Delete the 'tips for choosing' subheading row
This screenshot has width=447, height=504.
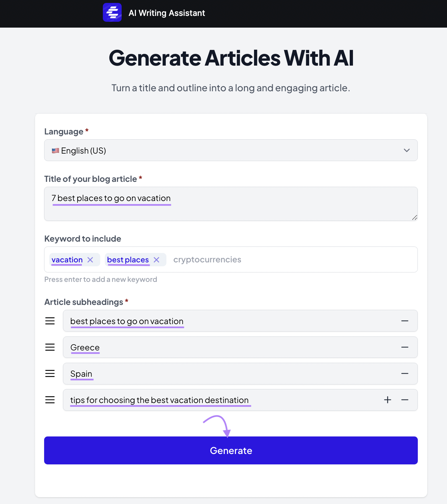(x=405, y=400)
